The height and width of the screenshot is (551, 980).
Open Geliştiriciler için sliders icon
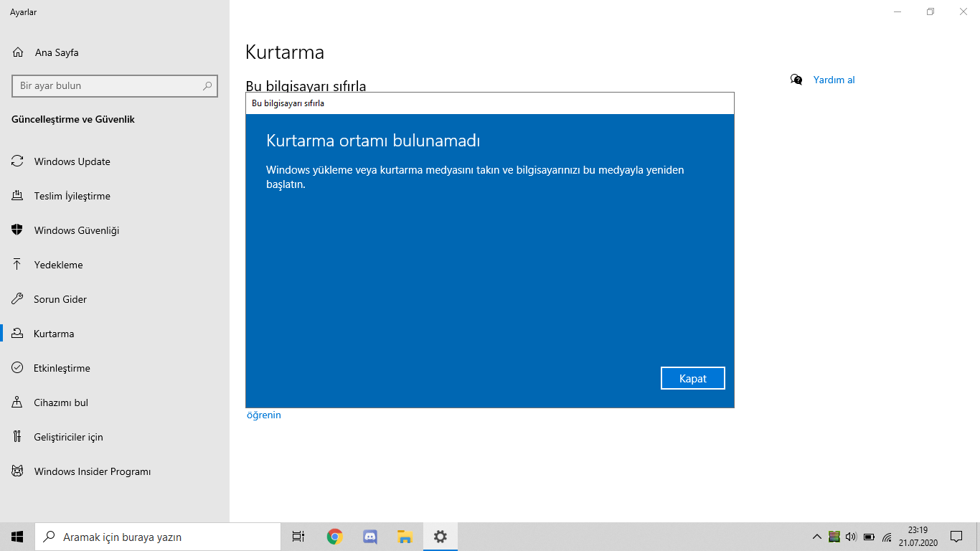[x=17, y=437]
